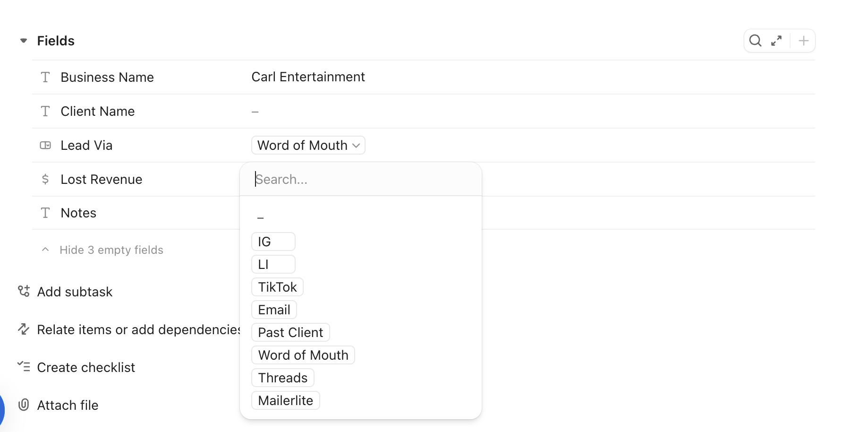This screenshot has height=432, width=868.
Task: Click the Lead Via dropdown field icon
Action: 45,145
